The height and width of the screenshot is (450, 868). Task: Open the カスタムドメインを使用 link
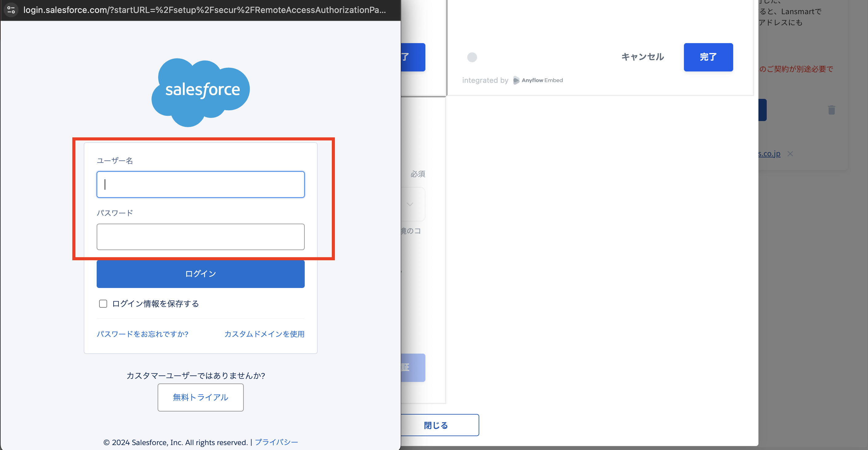[264, 334]
